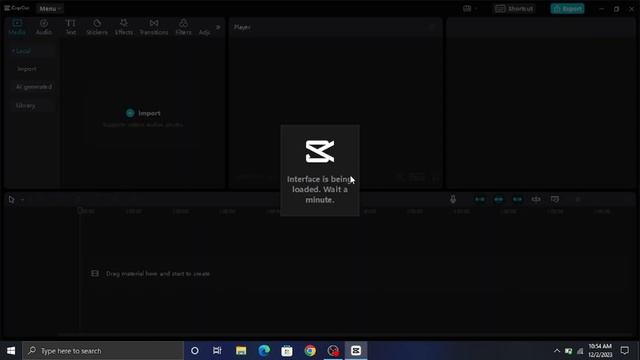Open the pointer tool mode dropdown arrow
Image resolution: width=640 pixels, height=360 pixels.
(22, 200)
